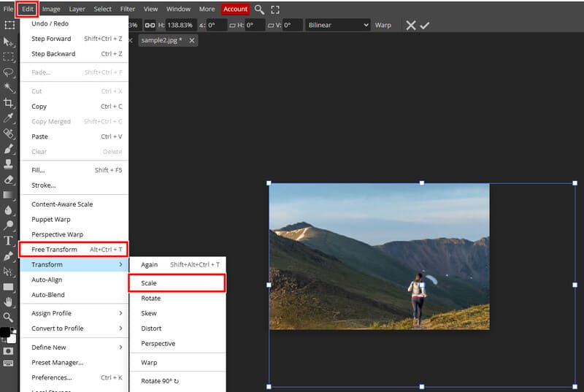This screenshot has width=584, height=392.
Task: Select the Magic Wand tool
Action: click(x=8, y=88)
